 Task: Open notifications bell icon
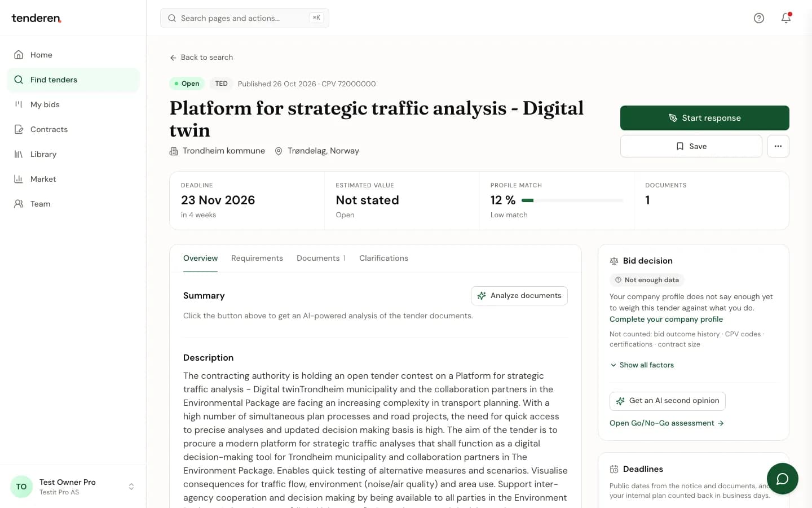click(x=786, y=18)
